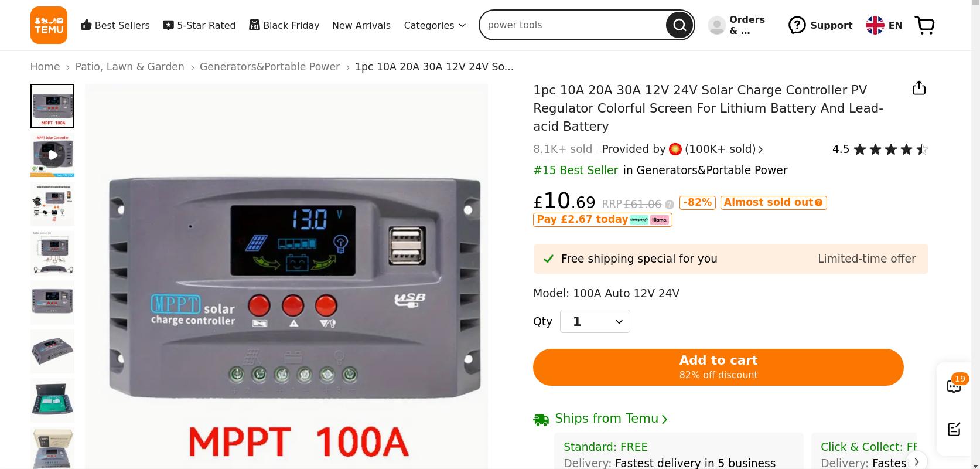Open the EN language selector

click(884, 25)
